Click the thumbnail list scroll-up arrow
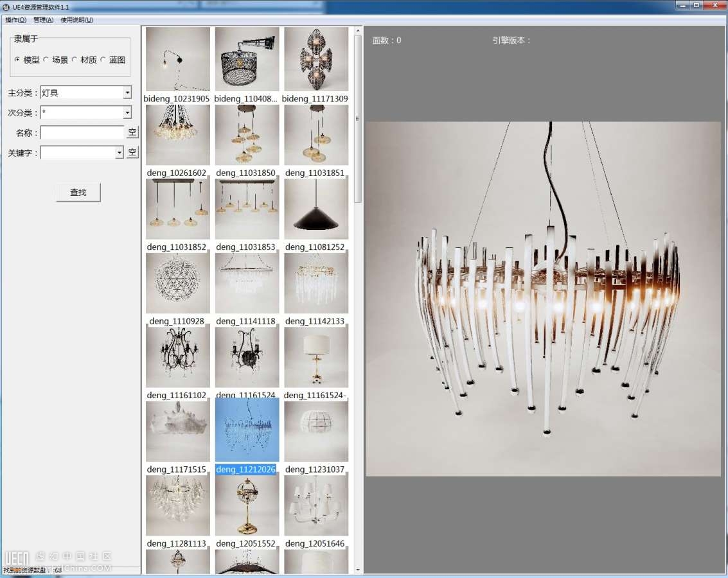This screenshot has width=728, height=578. click(357, 31)
